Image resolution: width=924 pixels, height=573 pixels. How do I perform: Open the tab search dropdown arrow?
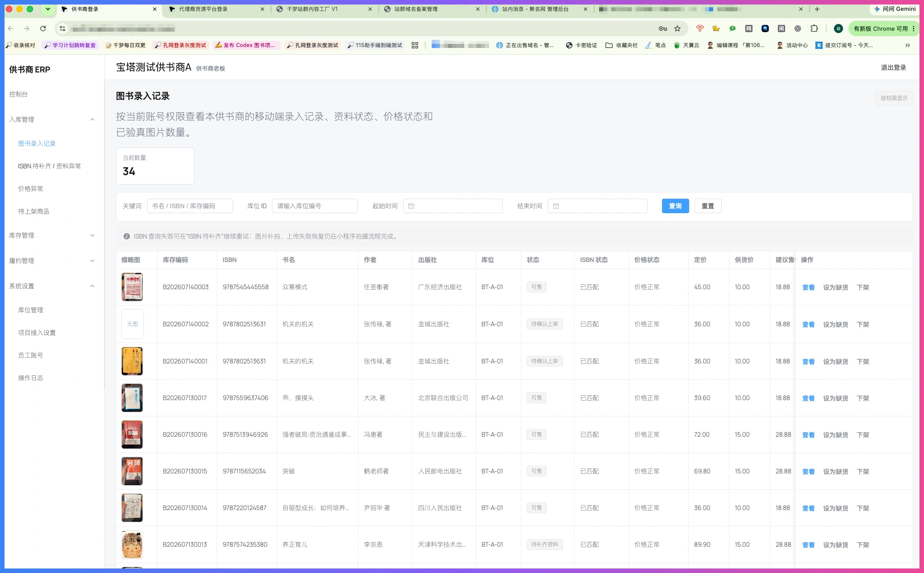[48, 9]
